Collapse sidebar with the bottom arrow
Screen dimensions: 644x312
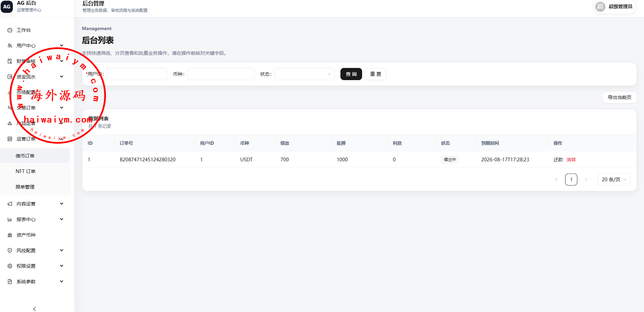35,309
